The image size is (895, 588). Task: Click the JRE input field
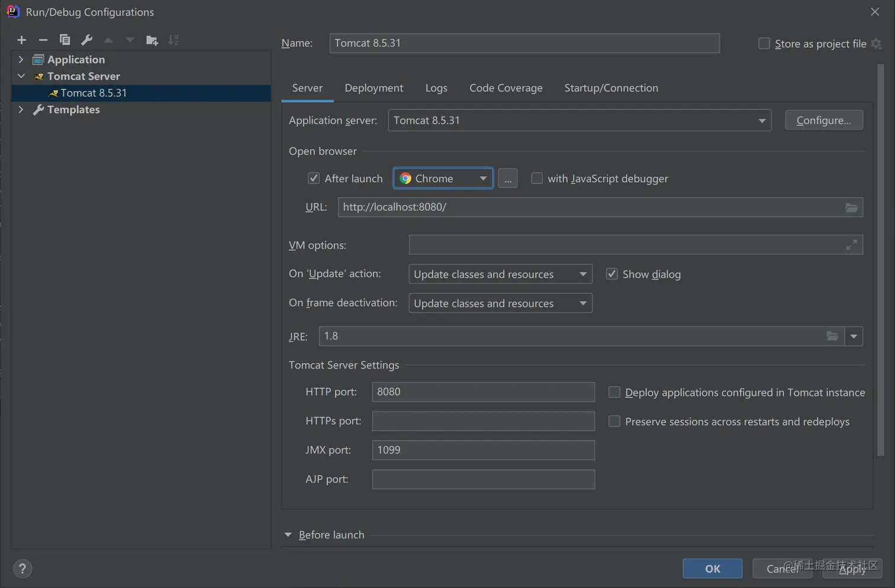point(581,336)
